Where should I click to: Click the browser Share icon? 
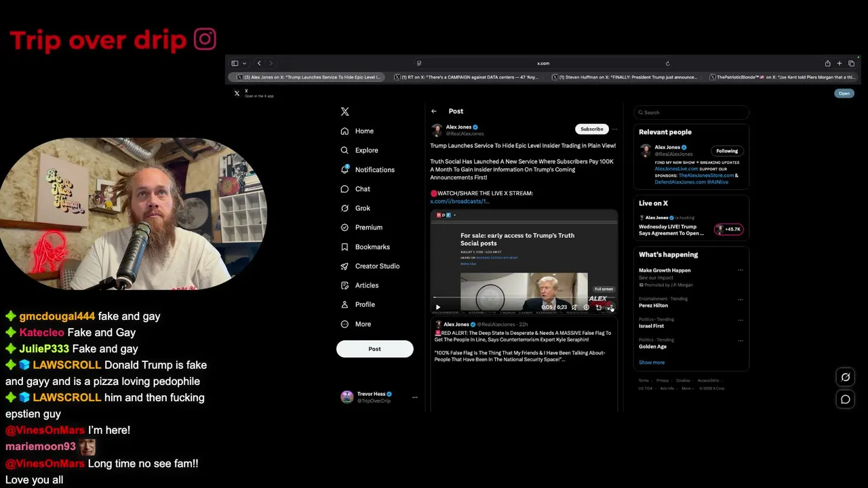tap(827, 64)
